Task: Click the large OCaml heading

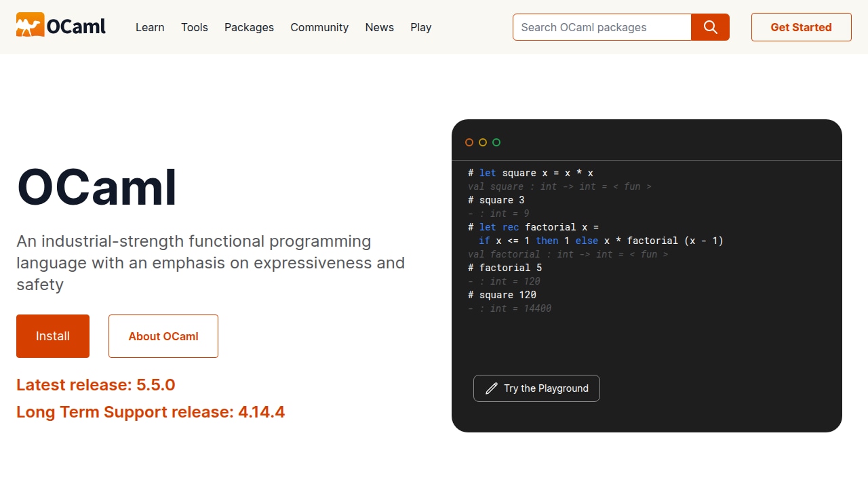Action: 97,188
